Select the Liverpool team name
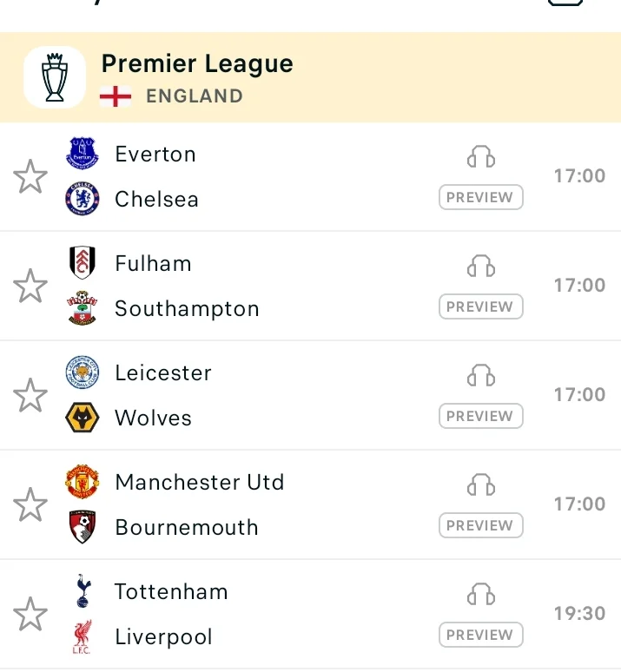The image size is (621, 672). [x=163, y=637]
